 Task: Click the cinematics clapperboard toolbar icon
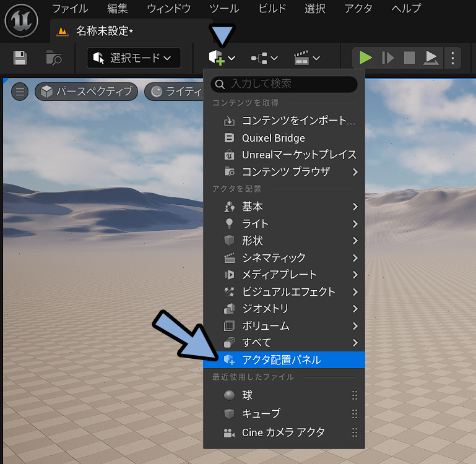click(301, 58)
